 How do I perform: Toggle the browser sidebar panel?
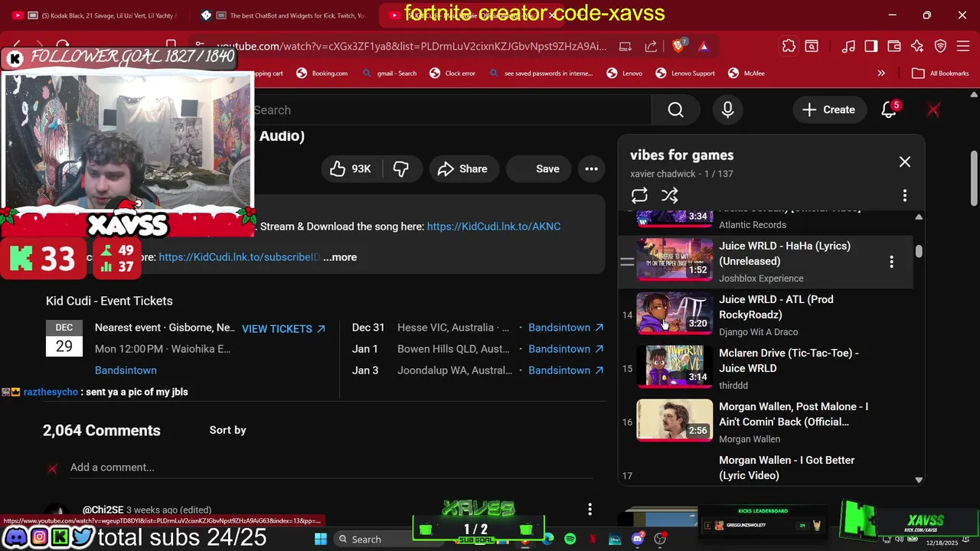point(871,47)
